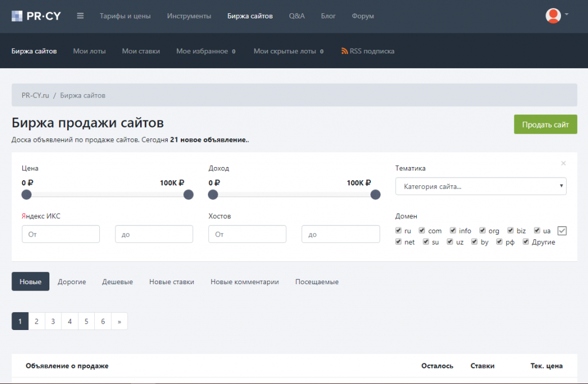Open Мое избранное
The height and width of the screenshot is (384, 588).
(x=206, y=51)
